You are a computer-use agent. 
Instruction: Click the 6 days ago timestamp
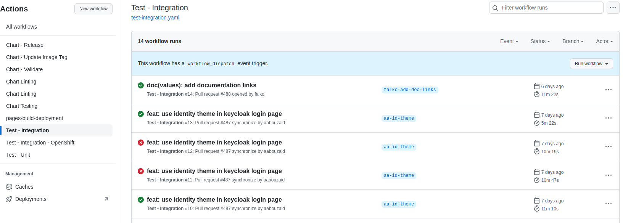[x=552, y=87]
